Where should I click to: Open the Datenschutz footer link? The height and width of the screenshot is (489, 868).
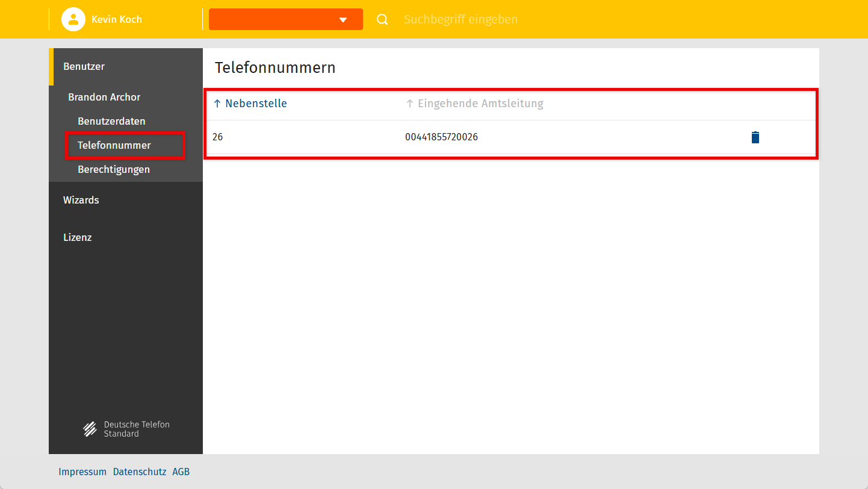click(140, 472)
